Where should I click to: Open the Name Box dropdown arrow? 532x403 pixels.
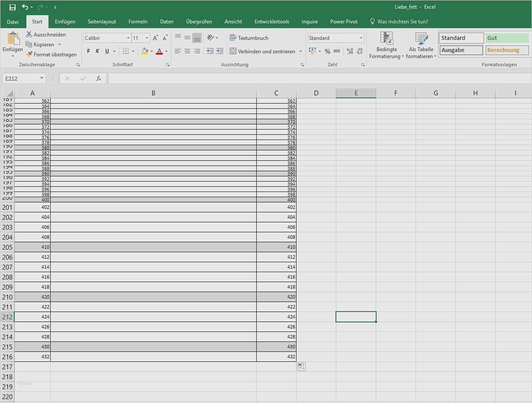42,78
